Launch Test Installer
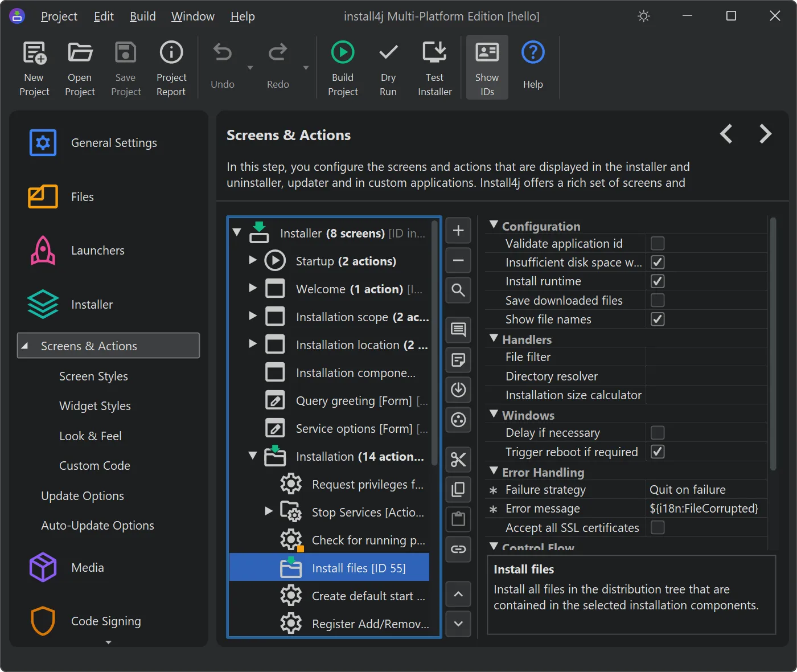This screenshot has height=672, width=797. click(x=434, y=67)
